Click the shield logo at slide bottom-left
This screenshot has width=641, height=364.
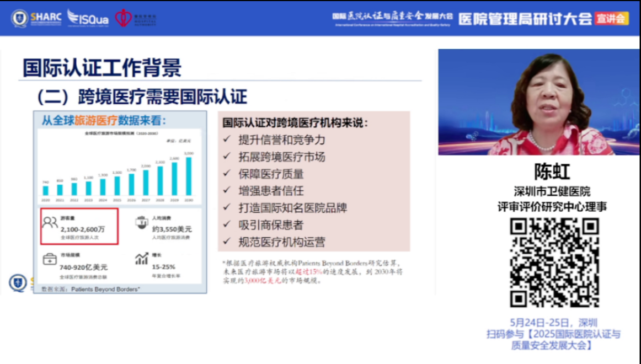[x=18, y=282]
